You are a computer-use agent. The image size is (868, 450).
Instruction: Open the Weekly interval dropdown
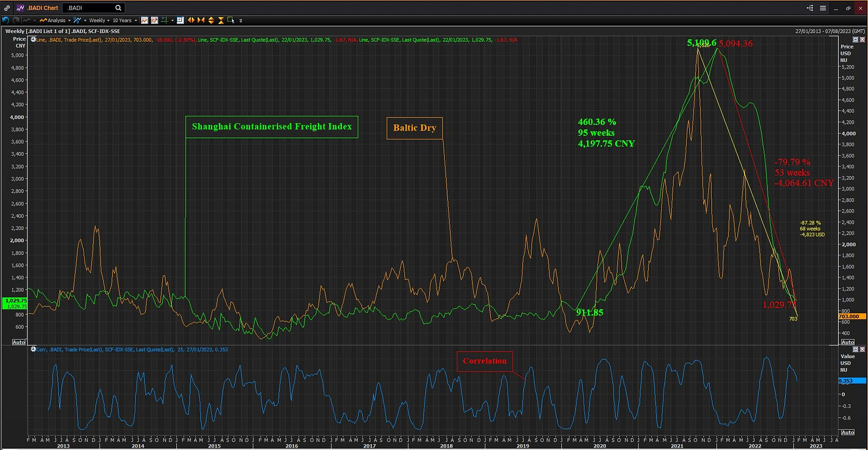pyautogui.click(x=99, y=20)
